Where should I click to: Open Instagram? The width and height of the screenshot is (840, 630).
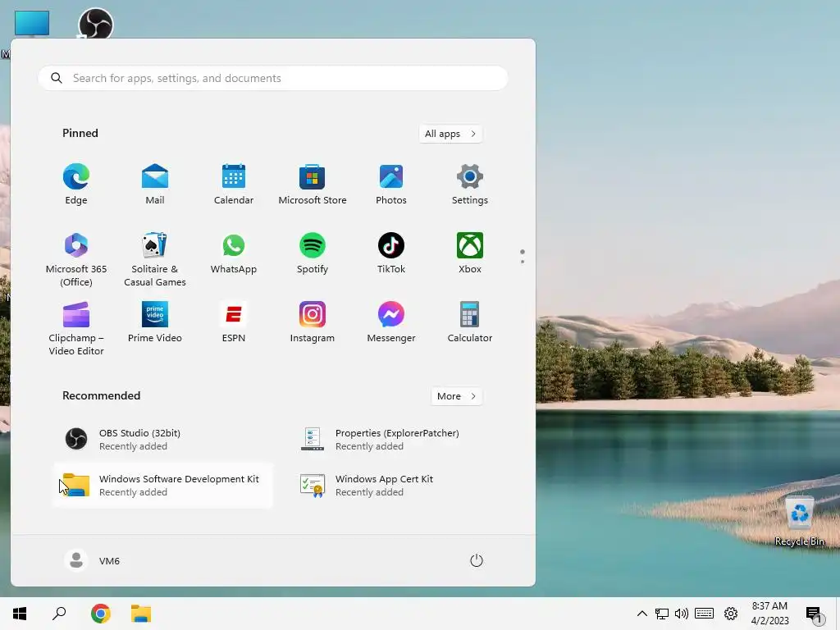click(x=313, y=322)
